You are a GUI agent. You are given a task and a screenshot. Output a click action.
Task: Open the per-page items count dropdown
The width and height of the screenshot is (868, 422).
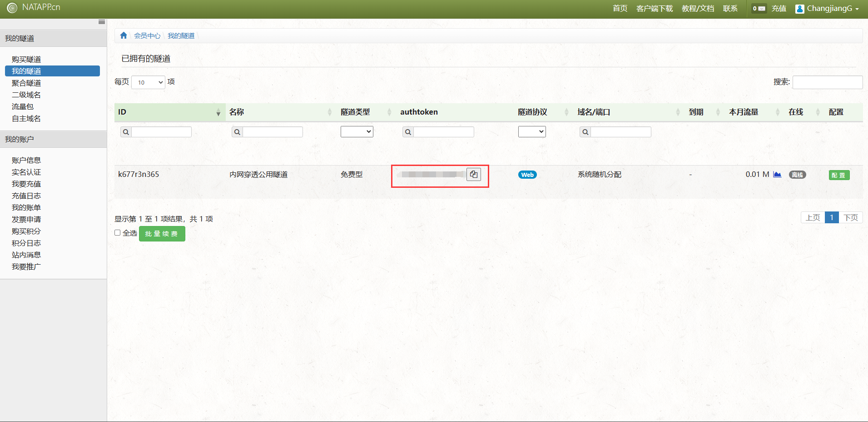click(x=148, y=82)
